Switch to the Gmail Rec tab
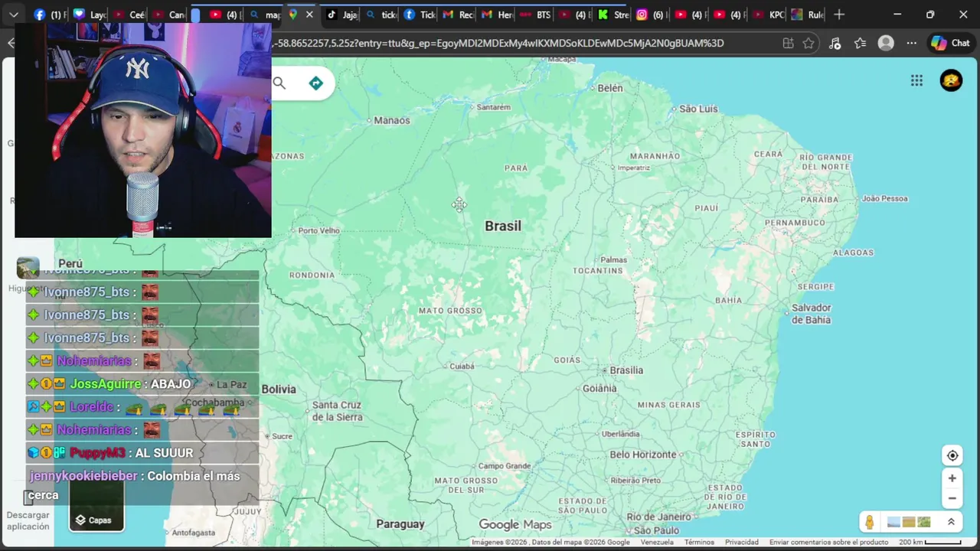 [x=458, y=15]
